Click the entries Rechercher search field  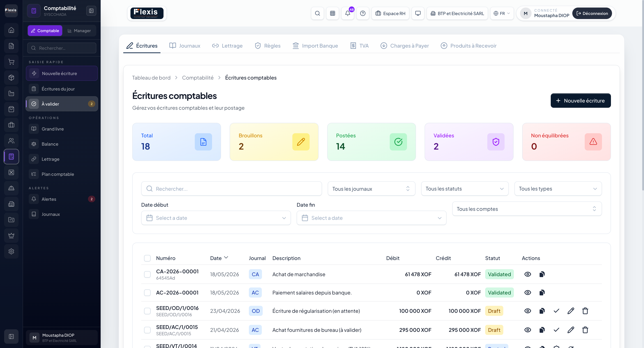tap(231, 189)
